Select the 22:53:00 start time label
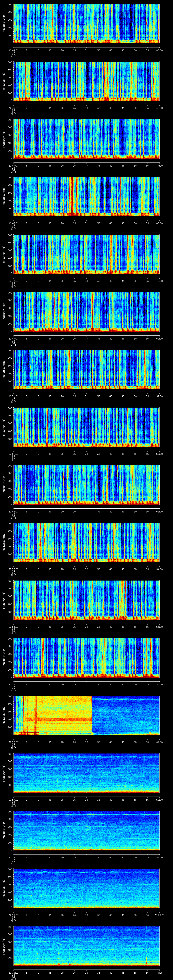Image resolution: width=173 pixels, height=980 pixels. point(14,569)
